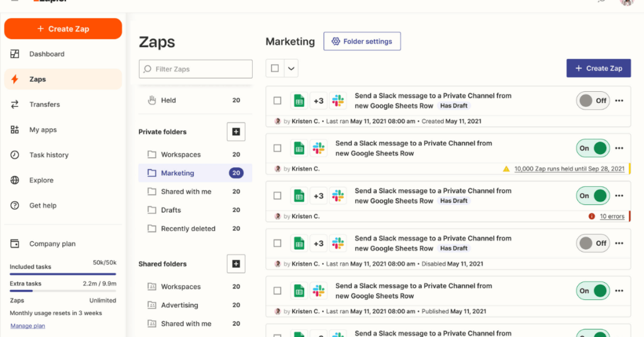Open the bulk select dropdown arrow
The image size is (644, 337).
(x=291, y=69)
